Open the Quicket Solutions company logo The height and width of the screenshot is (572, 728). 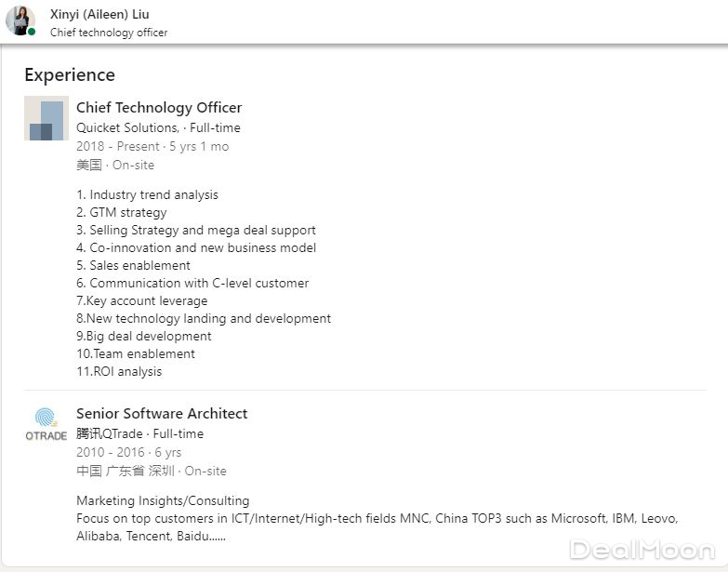(x=46, y=118)
